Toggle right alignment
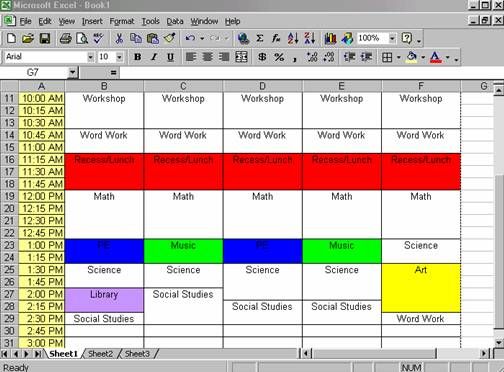The width and height of the screenshot is (504, 372). [x=224, y=57]
